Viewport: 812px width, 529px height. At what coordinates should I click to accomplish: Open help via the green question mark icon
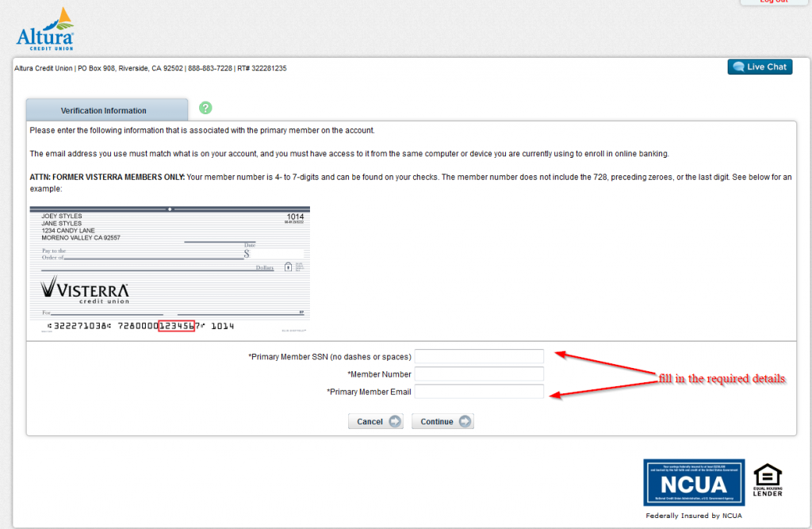205,108
